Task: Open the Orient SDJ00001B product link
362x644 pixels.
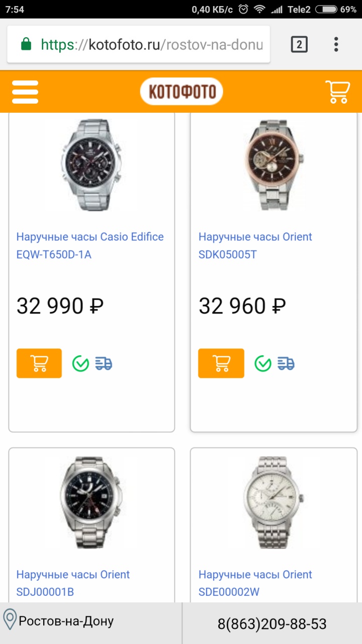Action: pyautogui.click(x=73, y=583)
